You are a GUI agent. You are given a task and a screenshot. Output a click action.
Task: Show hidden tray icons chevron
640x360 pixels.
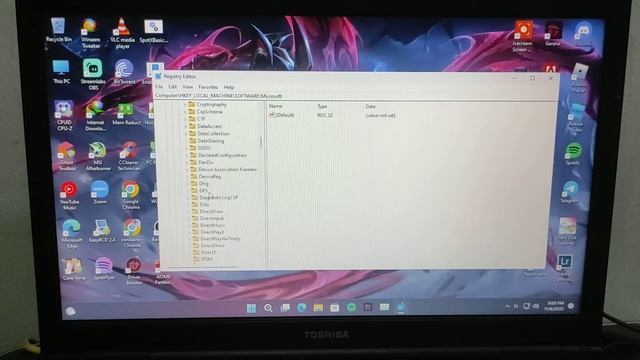click(507, 306)
